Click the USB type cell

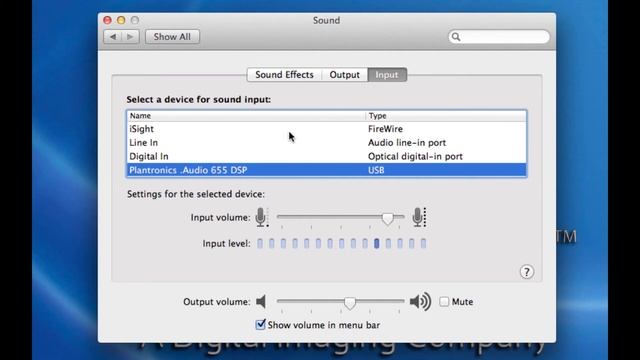pos(376,170)
